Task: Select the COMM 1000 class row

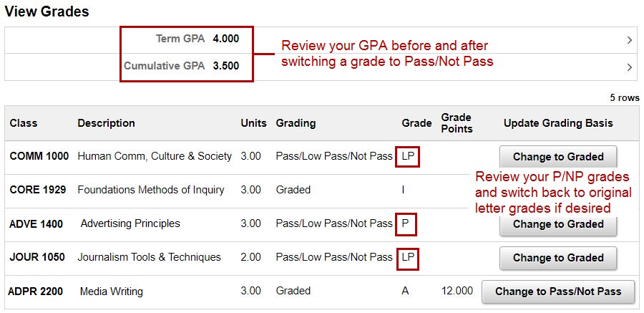Action: [39, 156]
